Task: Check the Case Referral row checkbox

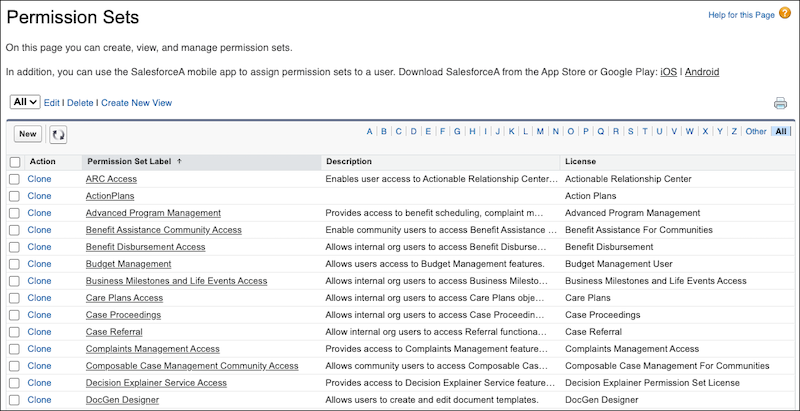Action: coord(15,332)
